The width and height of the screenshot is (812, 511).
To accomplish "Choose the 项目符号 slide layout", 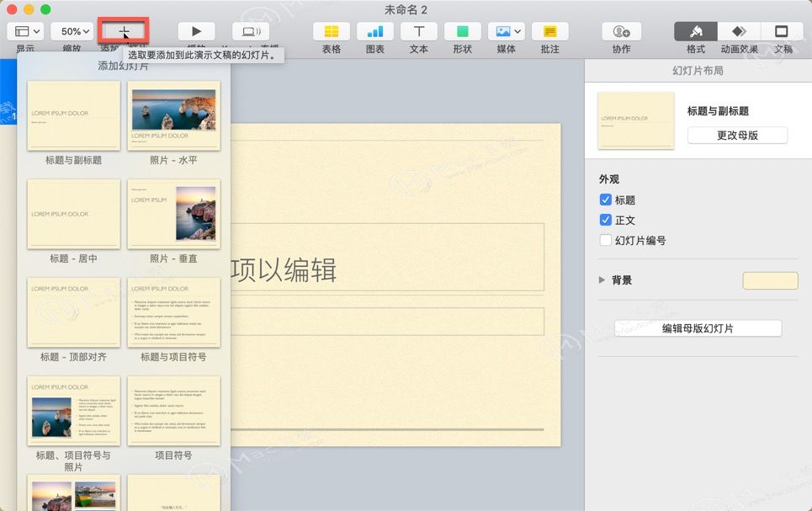I will click(x=174, y=411).
